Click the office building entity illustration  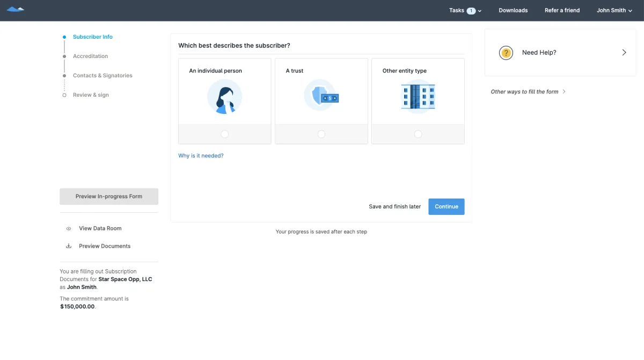[x=418, y=97]
